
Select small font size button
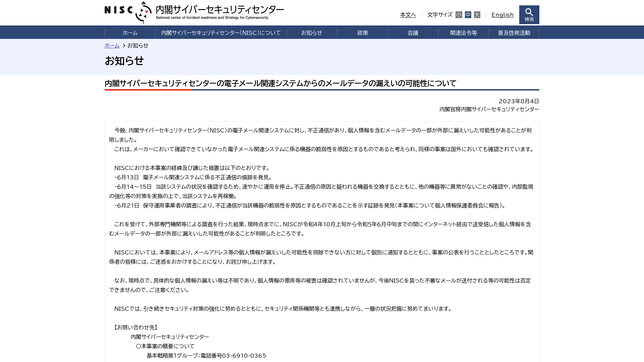[x=459, y=15]
